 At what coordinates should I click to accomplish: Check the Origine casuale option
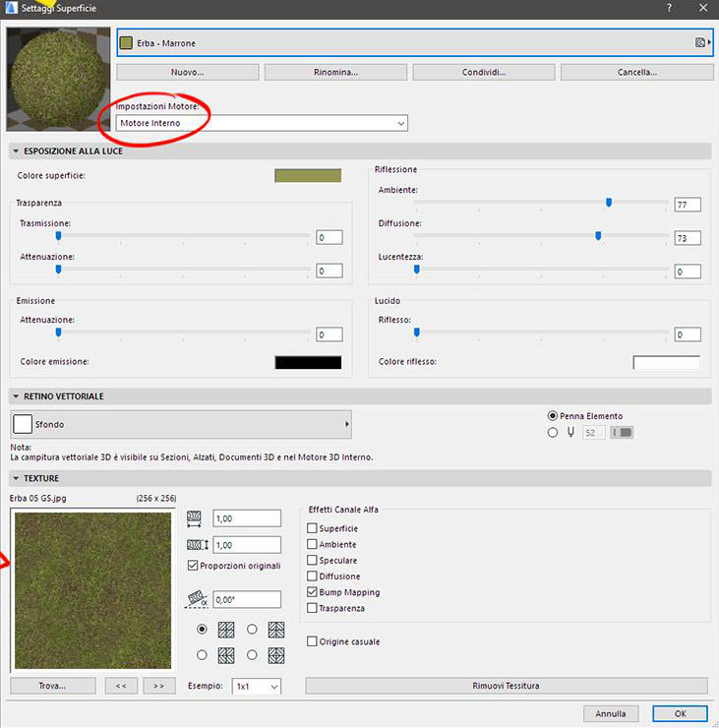coord(312,641)
